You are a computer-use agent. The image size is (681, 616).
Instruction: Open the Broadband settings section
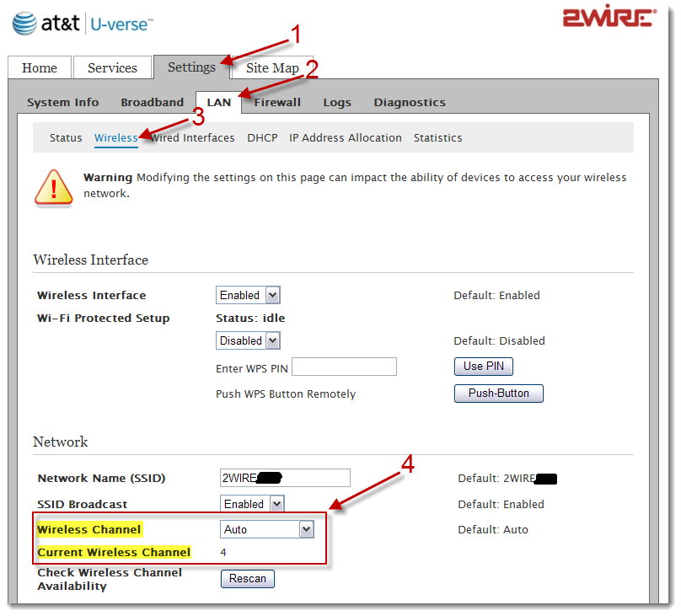tap(152, 103)
